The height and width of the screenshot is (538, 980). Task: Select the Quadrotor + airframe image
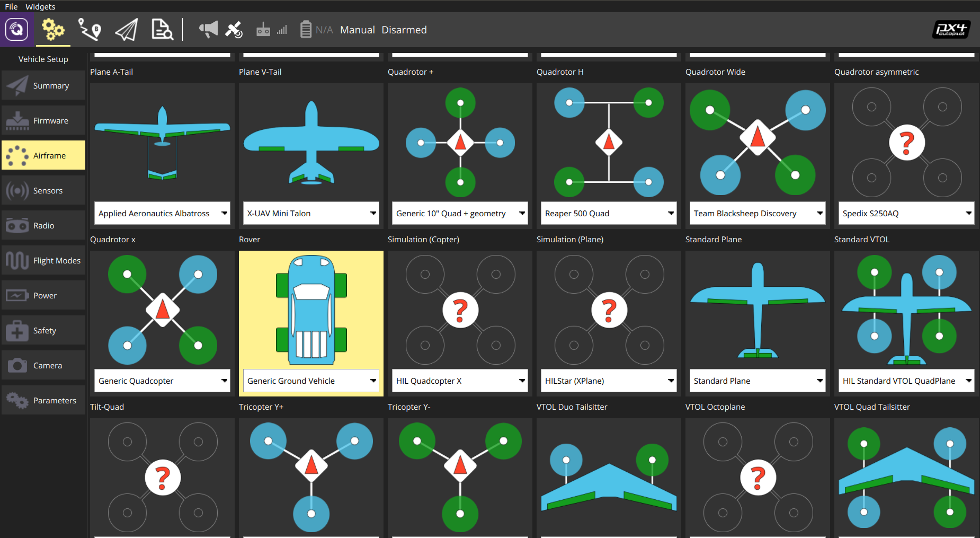tap(460, 142)
